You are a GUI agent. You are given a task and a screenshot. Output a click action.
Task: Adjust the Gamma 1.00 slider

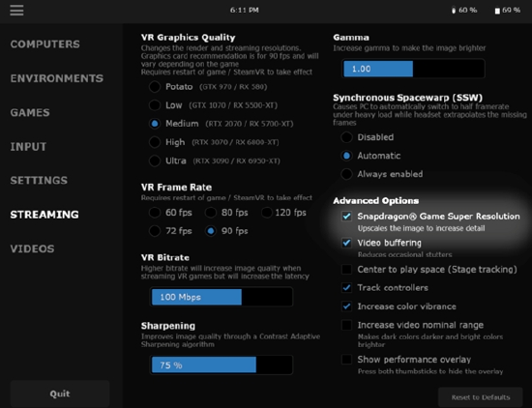click(413, 69)
